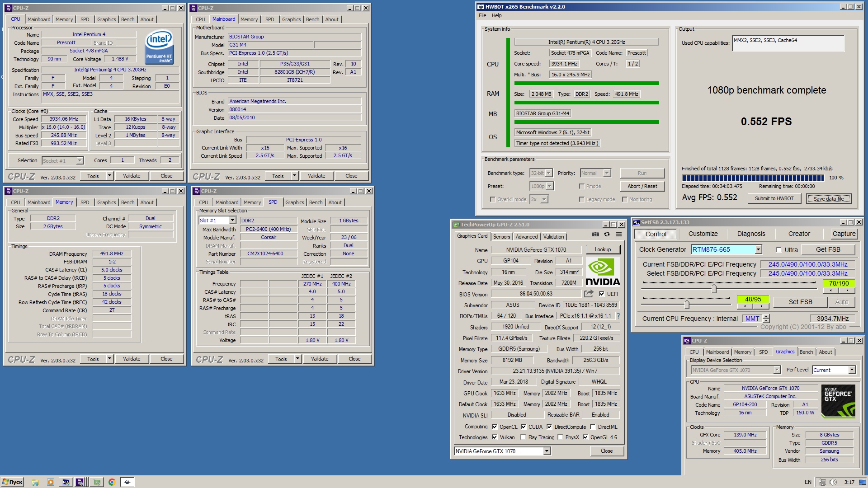Viewport: 868px width, 488px height.
Task: Click Display Device Selection NVIDIA GeForce GTX 1070 box
Action: pyautogui.click(x=736, y=370)
